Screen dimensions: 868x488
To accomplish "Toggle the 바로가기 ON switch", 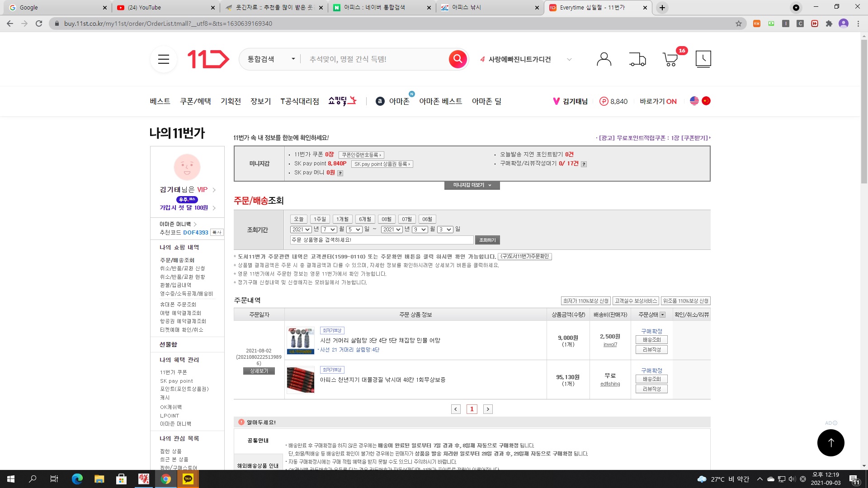I will (658, 101).
